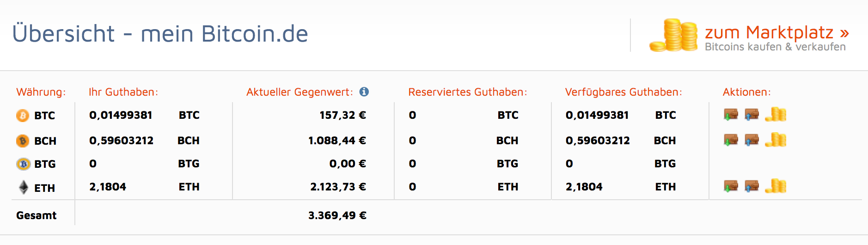
Task: Click the Bitcoin Gold BTG currency logo
Action: (23, 164)
